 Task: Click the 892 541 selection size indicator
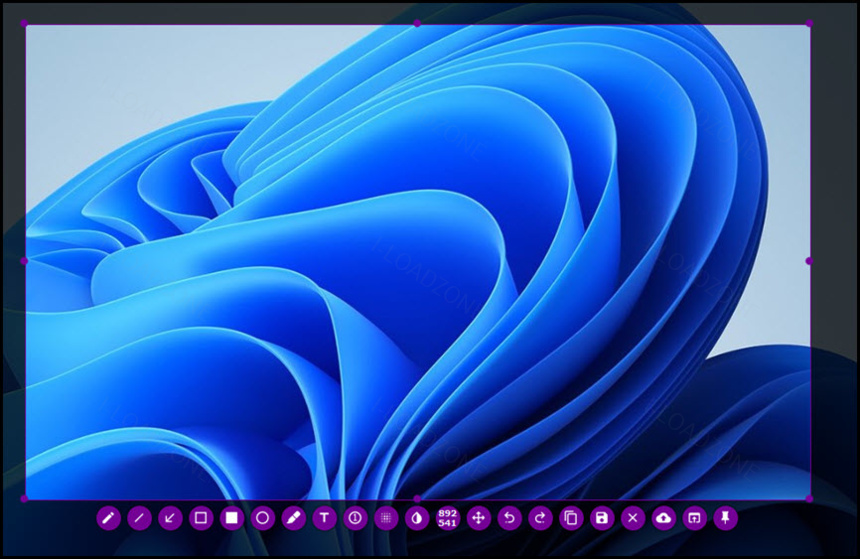point(448,518)
